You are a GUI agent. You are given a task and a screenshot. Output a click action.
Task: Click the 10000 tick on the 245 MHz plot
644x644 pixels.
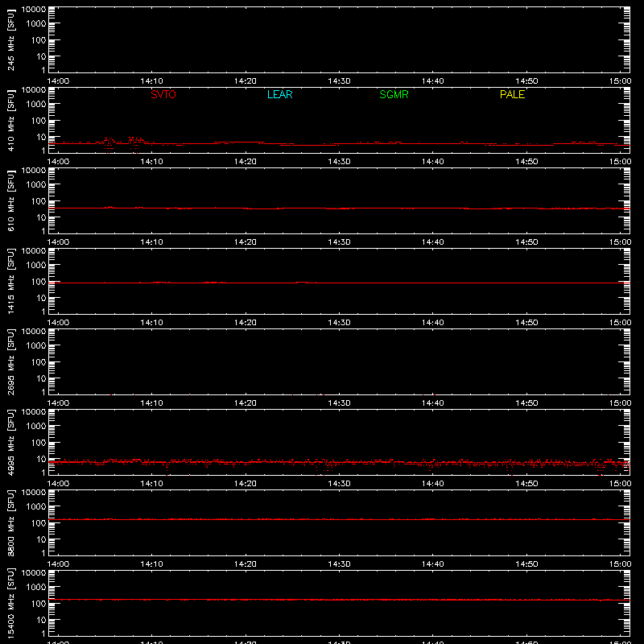34,10
